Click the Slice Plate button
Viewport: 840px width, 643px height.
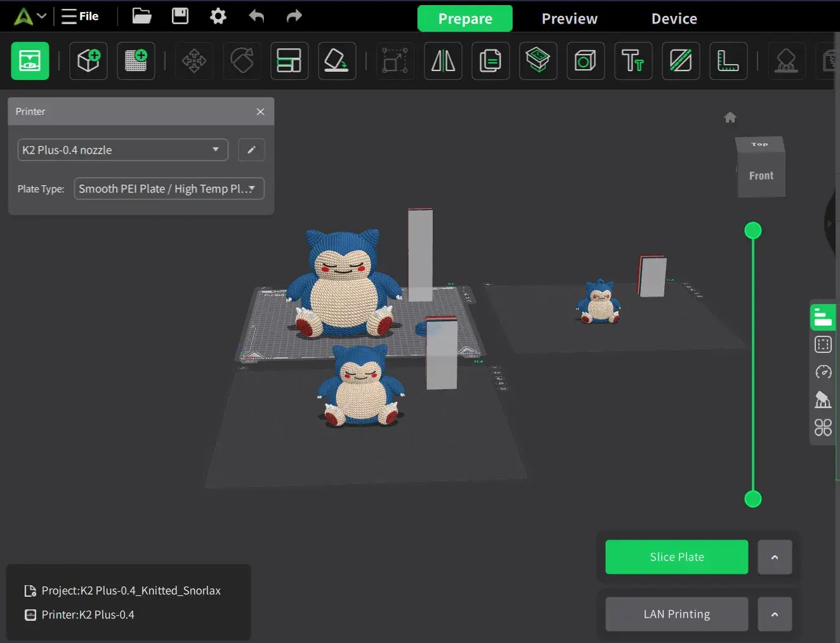click(x=676, y=557)
